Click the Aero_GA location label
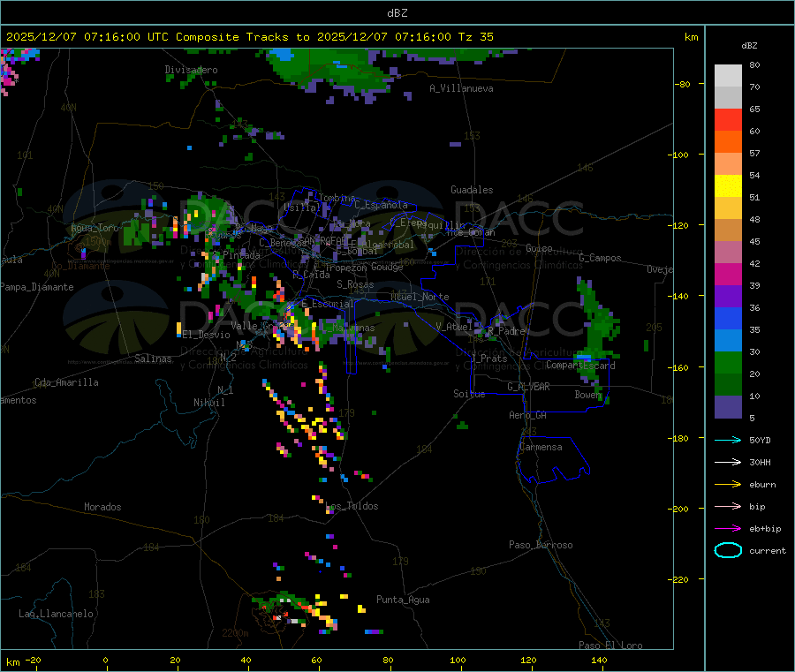This screenshot has width=795, height=672. 528,415
